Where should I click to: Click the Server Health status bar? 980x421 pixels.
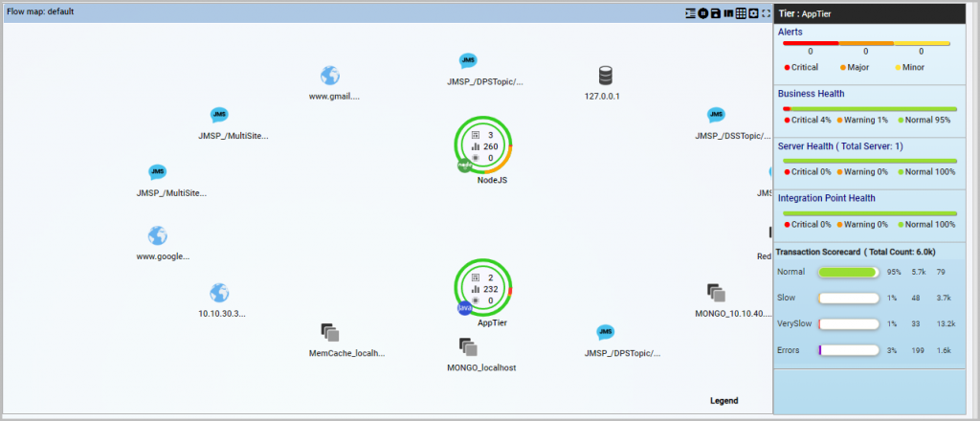click(869, 161)
